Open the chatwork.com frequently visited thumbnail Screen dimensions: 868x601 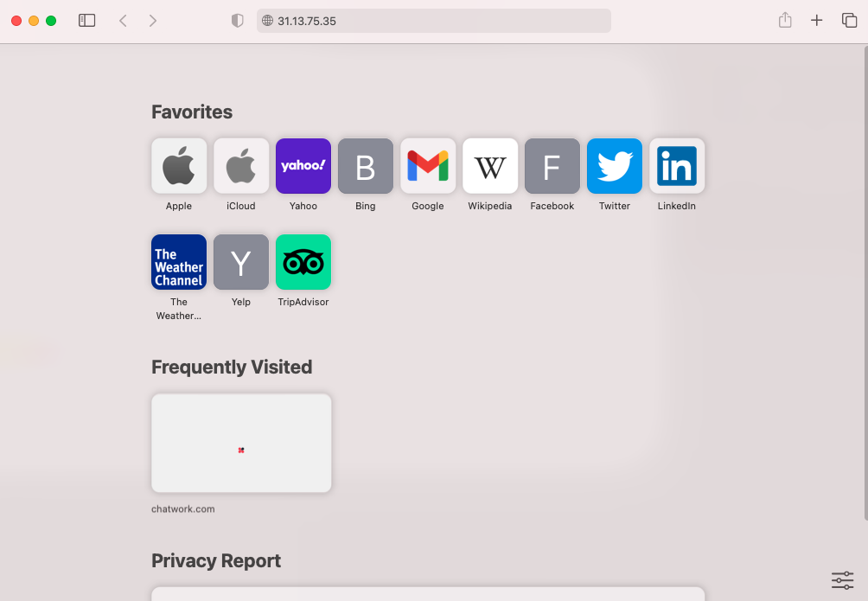241,443
